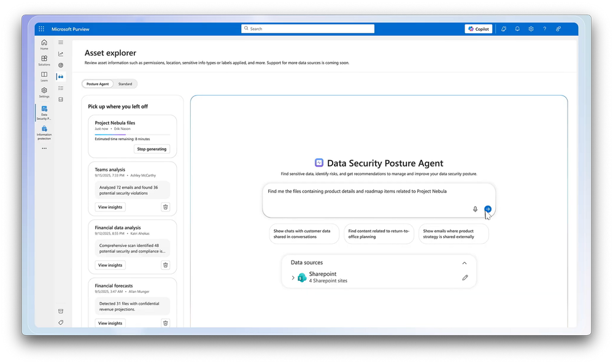Open Settings in the left rail
Image resolution: width=613 pixels, height=364 pixels.
pos(44,93)
